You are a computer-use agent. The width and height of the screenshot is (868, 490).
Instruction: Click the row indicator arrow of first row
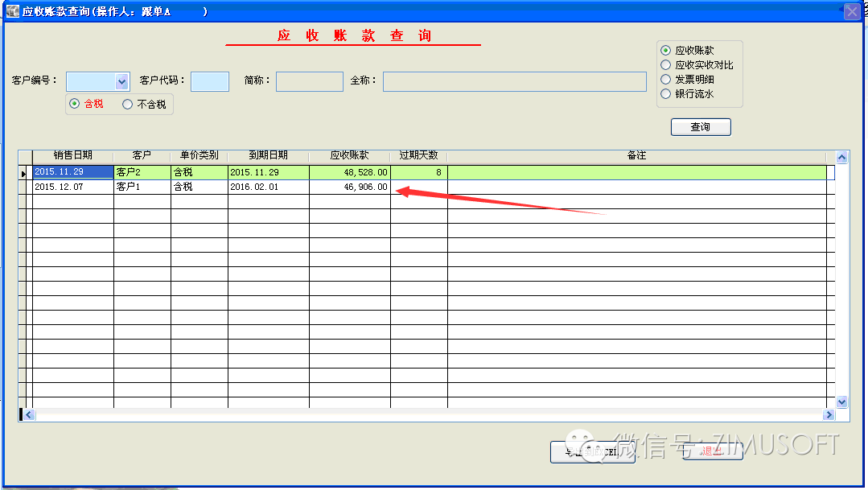click(23, 173)
